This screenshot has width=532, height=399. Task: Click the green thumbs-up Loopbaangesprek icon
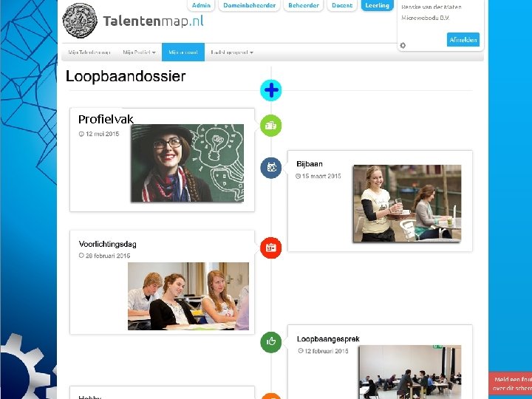pyautogui.click(x=270, y=342)
